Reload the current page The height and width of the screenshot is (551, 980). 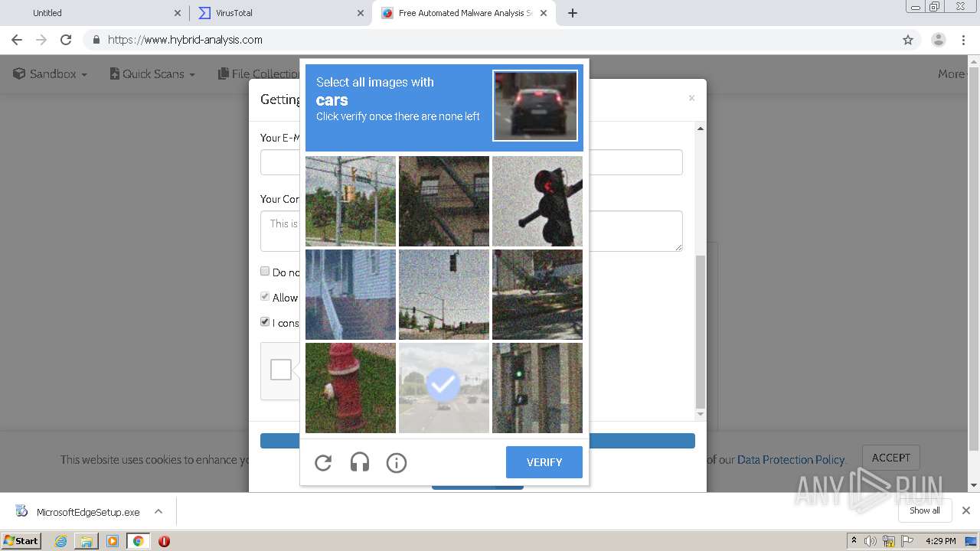(66, 40)
